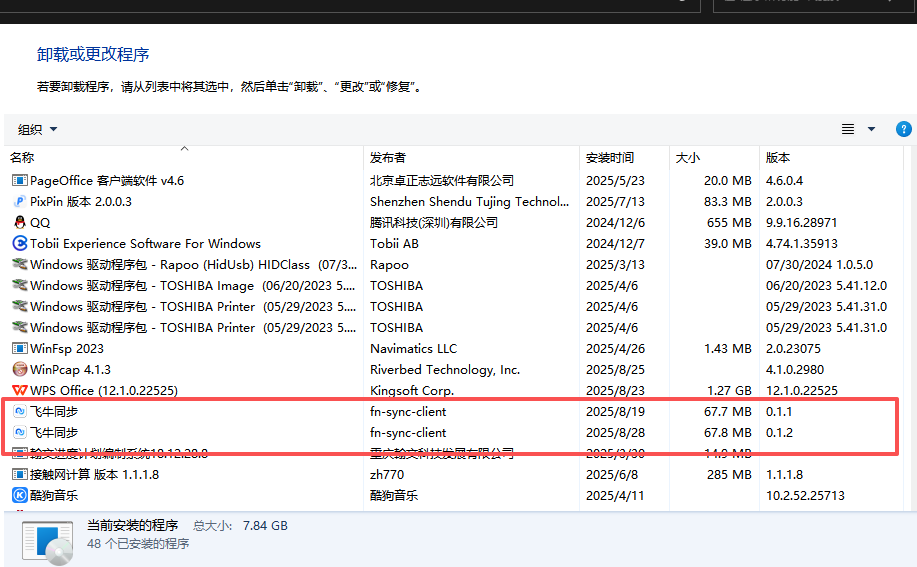Screen dimensions: 917x567
Task: Click size value 285 MB
Action: (729, 475)
